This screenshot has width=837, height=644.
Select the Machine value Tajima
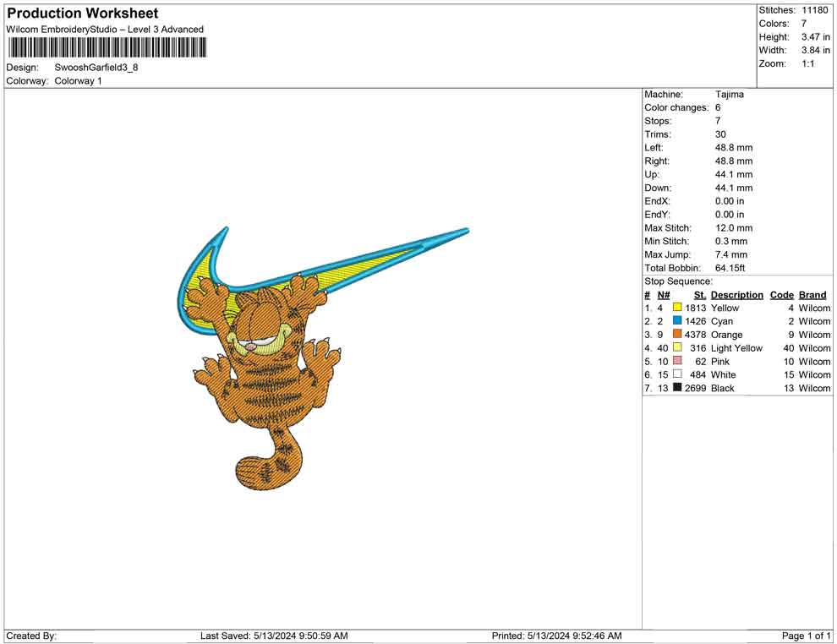[x=729, y=95]
